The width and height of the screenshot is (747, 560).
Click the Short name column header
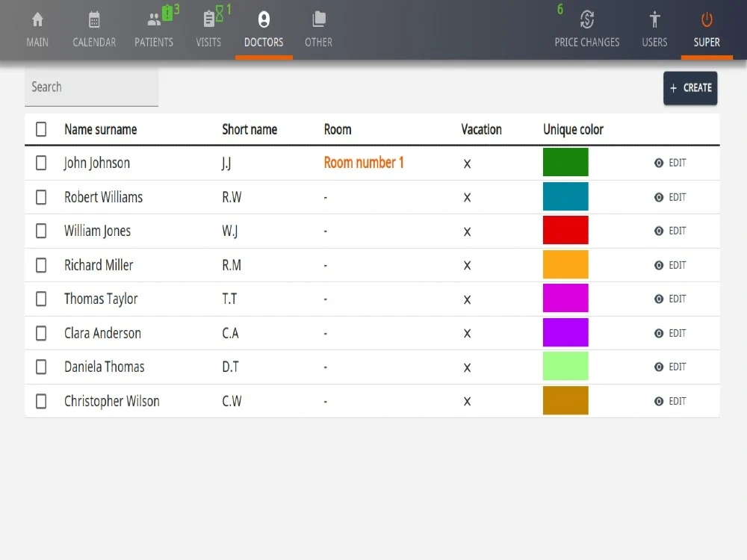click(x=249, y=129)
